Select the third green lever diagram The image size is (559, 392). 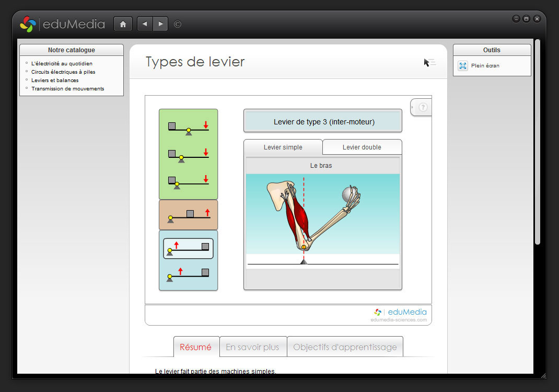[188, 181]
